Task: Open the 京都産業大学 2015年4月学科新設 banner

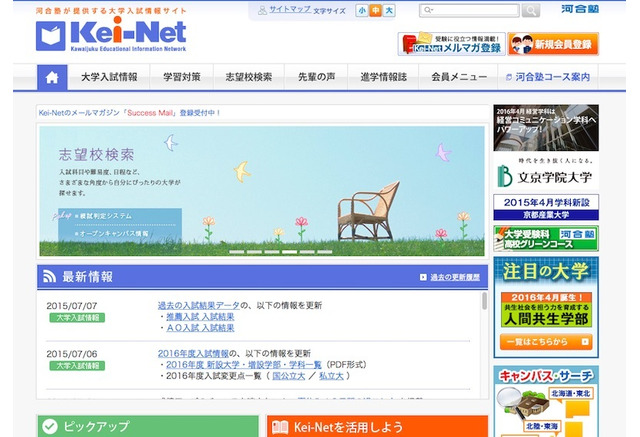Action: [546, 207]
